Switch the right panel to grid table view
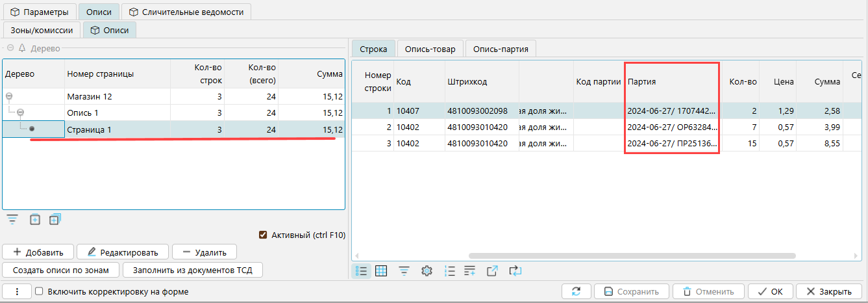 pos(382,271)
